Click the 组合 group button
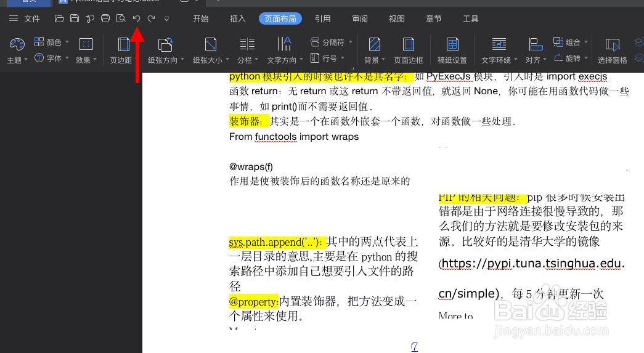Viewport: 644px width, 353px height. click(x=571, y=42)
